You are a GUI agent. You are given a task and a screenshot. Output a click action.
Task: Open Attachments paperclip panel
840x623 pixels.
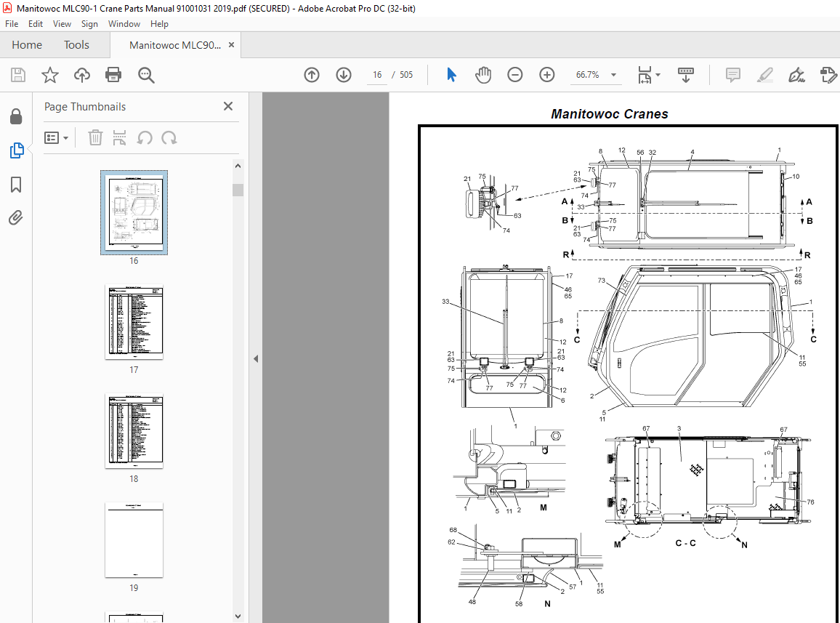(16, 217)
